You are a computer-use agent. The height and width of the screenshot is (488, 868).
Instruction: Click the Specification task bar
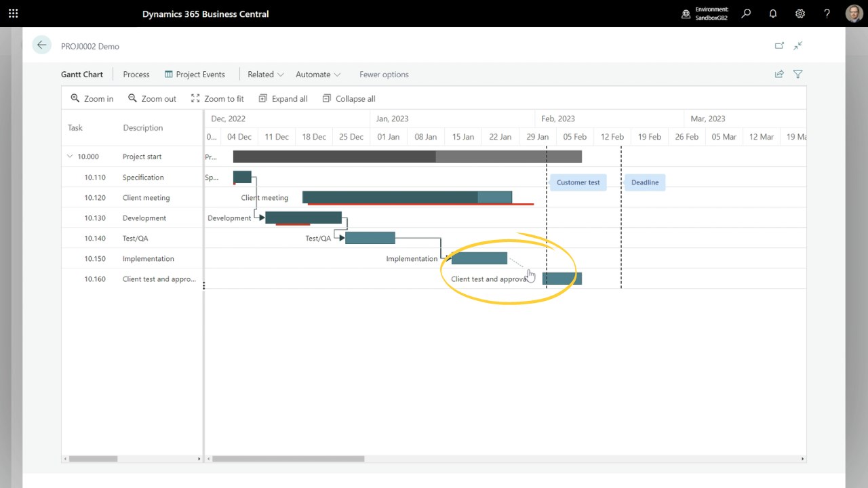(242, 177)
